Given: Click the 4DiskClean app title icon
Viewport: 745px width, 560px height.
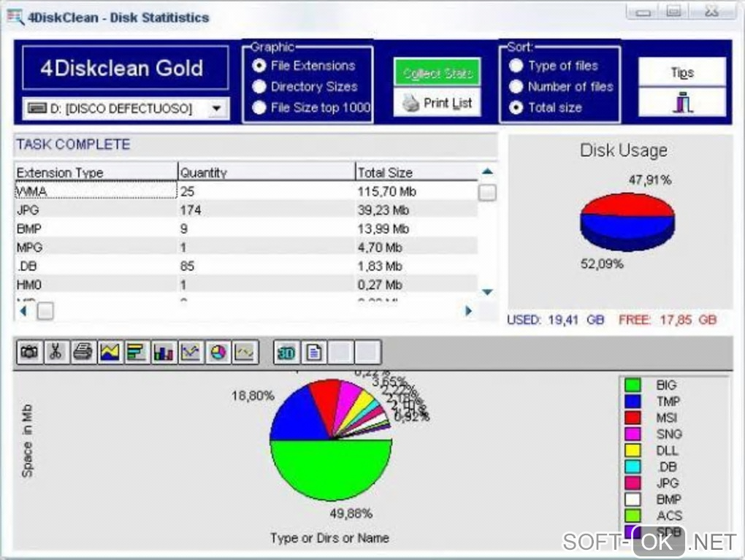Looking at the screenshot, I should [x=15, y=17].
